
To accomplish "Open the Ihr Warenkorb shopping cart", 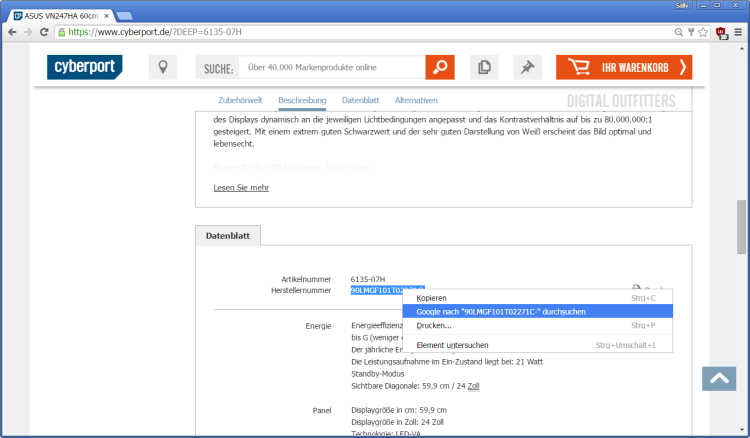I will click(624, 67).
